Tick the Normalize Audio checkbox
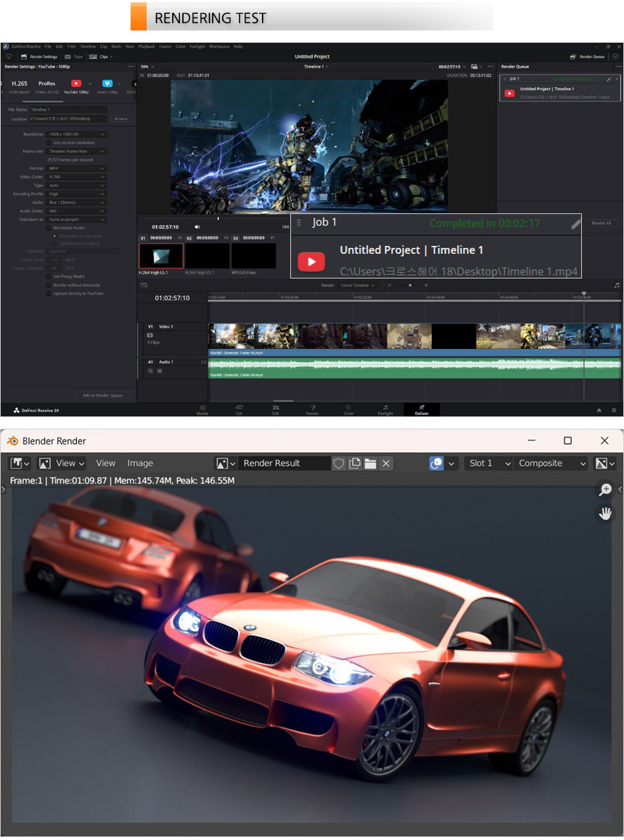 [49, 228]
